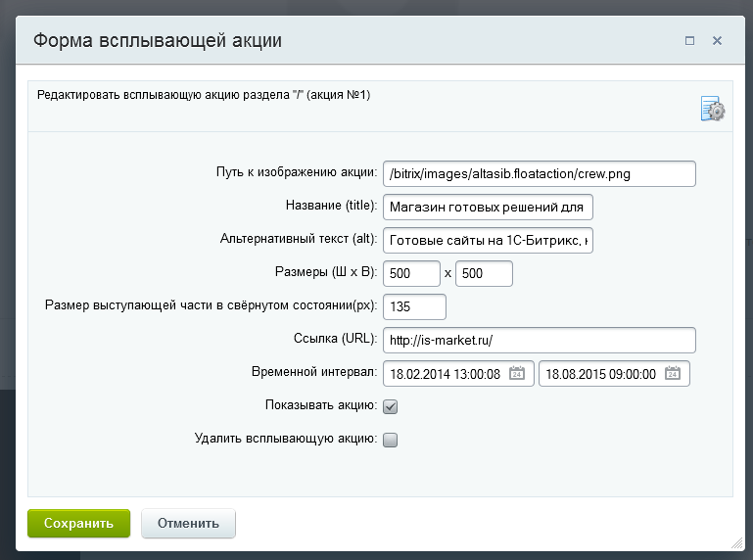Maximize the Форма всплывающей акции dialog
Screen dimensions: 753x560
click(689, 41)
